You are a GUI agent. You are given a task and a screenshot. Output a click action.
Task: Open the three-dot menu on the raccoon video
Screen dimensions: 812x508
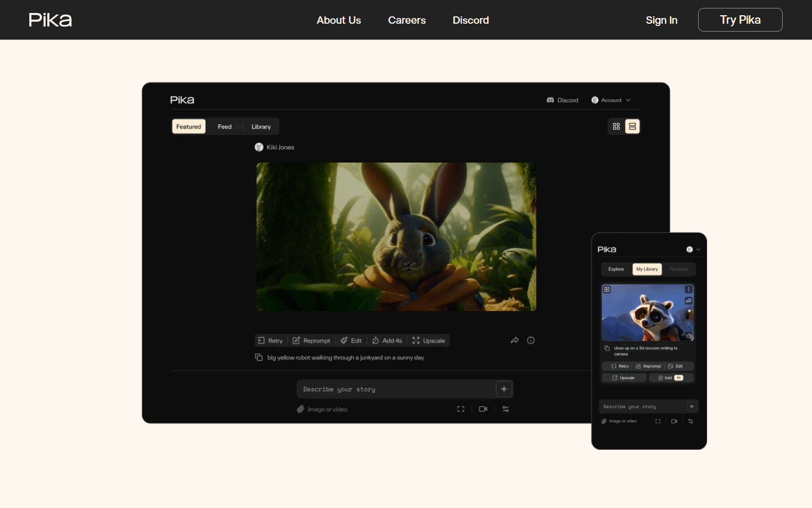689,290
